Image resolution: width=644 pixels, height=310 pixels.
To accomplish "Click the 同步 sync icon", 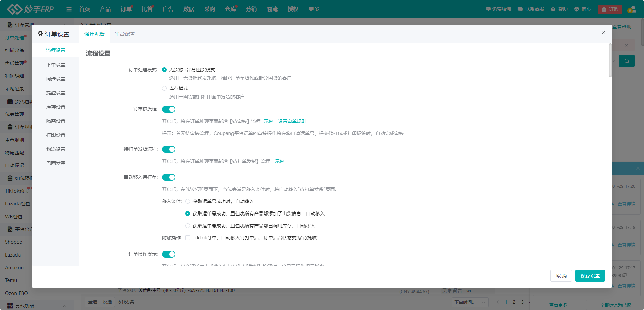I will tap(577, 9).
